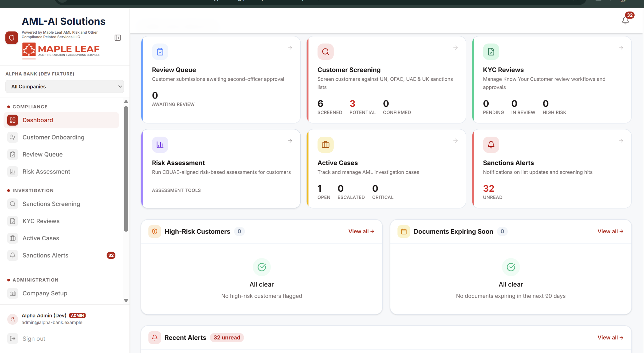Open Risk Assessment from the sidebar
The height and width of the screenshot is (353, 644).
click(61, 172)
